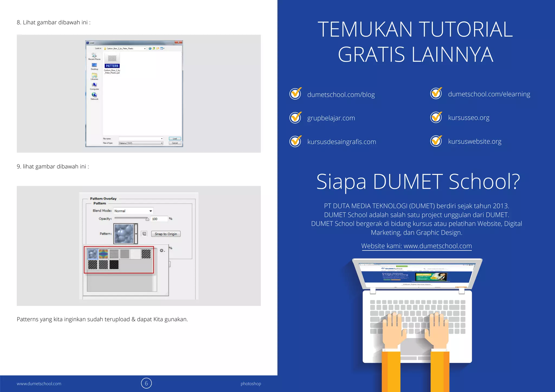Go up one folder level in Load dialog

tap(154, 48)
